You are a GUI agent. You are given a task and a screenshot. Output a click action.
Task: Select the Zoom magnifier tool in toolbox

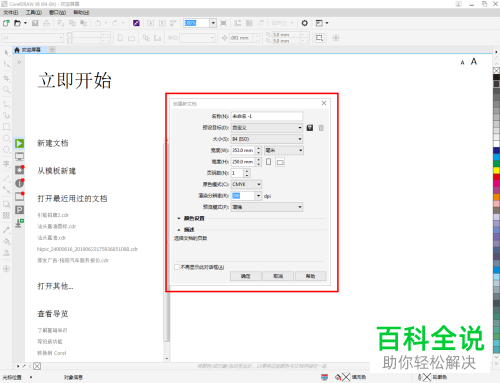coord(6,90)
